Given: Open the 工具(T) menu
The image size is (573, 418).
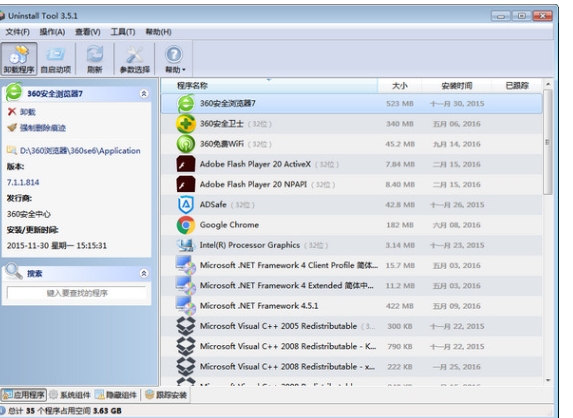Looking at the screenshot, I should [123, 32].
